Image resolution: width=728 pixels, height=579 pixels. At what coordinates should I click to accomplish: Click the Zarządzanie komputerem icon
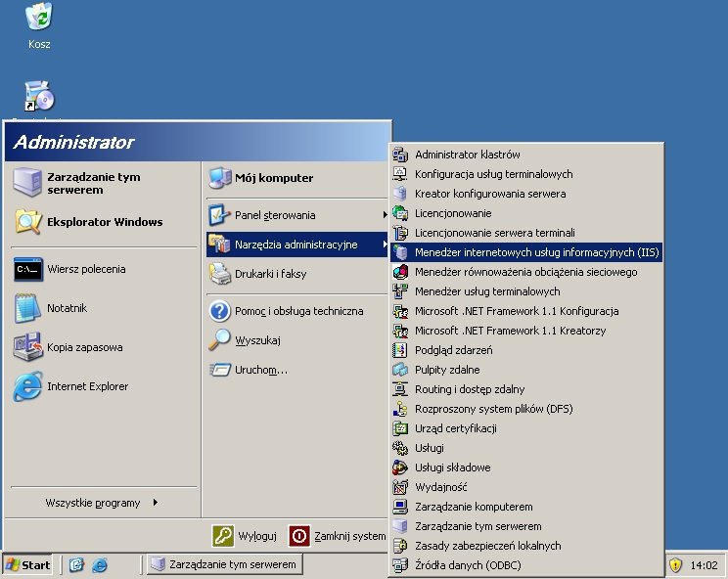tap(400, 507)
